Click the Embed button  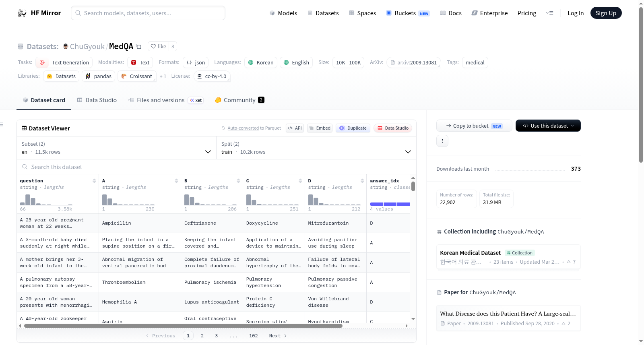coord(320,128)
